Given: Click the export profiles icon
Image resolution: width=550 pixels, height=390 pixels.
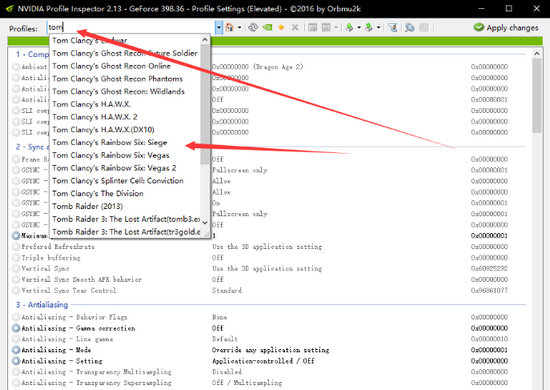Looking at the screenshot, I should [x=349, y=27].
